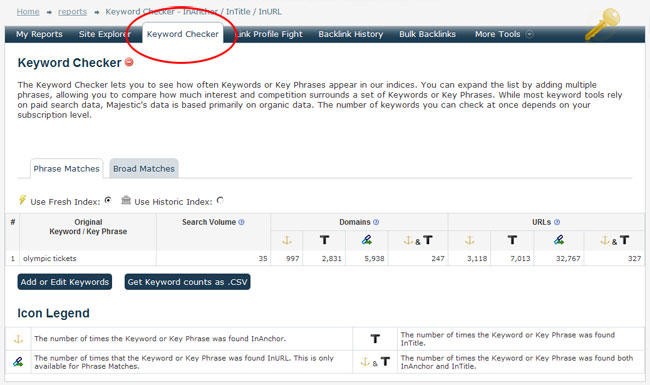The width and height of the screenshot is (650, 385).
Task: Click the URLs InAnchor value 3,118
Action: (x=477, y=259)
